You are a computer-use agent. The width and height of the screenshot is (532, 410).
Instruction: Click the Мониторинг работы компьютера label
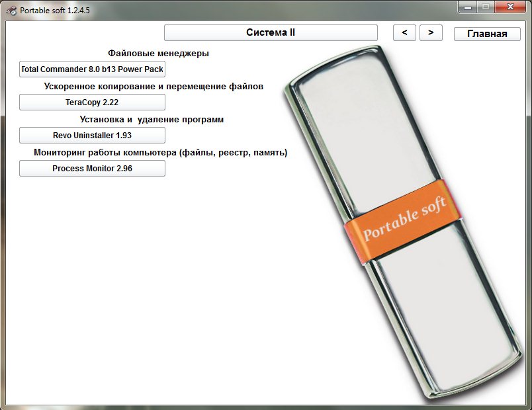coord(160,153)
